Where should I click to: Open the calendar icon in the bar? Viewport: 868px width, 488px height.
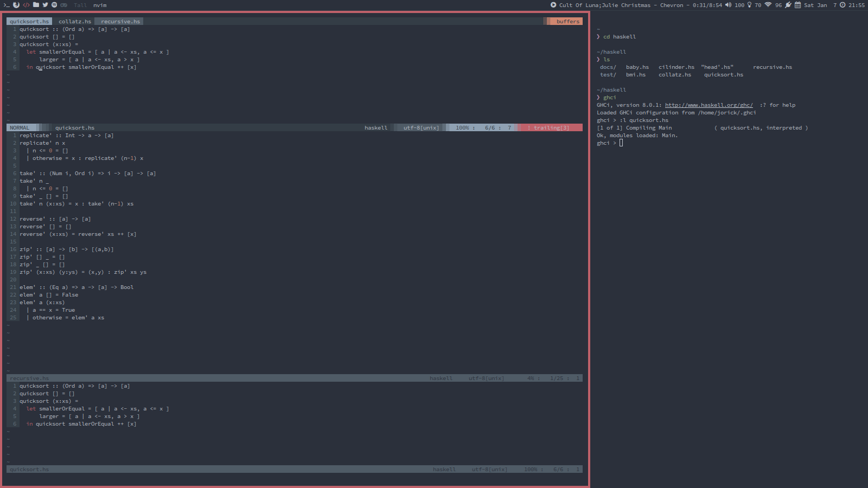797,5
